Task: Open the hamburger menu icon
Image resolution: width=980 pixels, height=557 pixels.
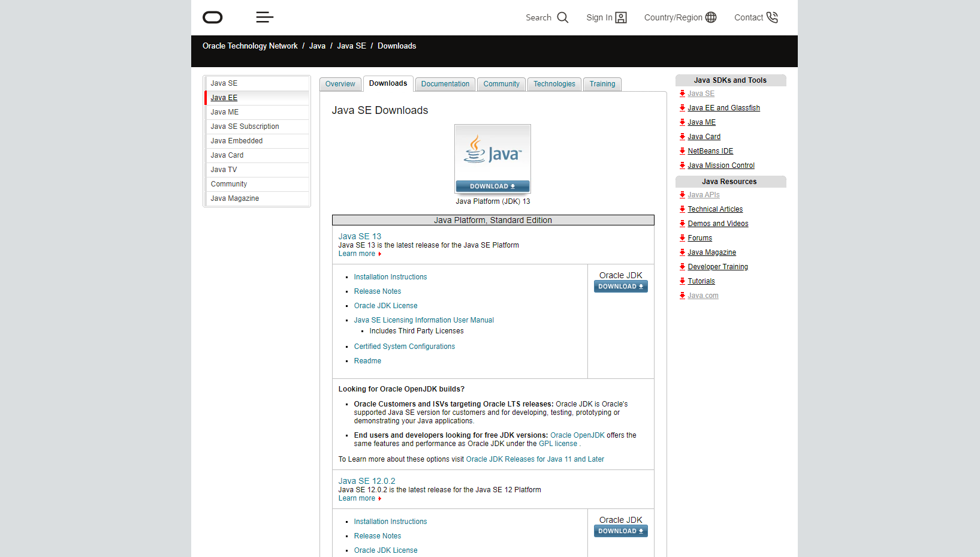Action: [264, 17]
